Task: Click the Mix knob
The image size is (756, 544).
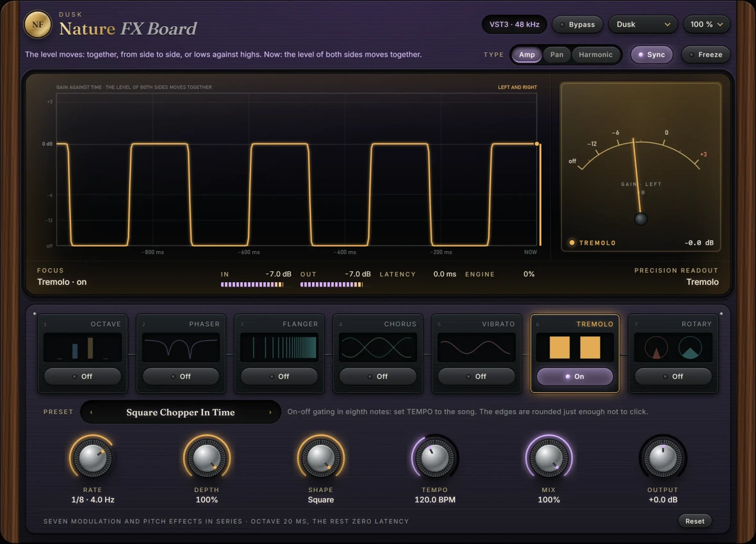Action: 549,458
